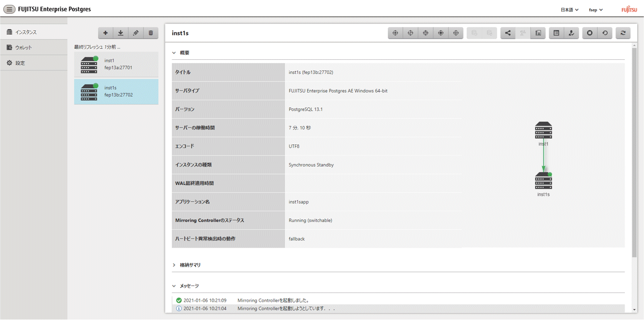Screen dimensions: 644x320
Task: Click the 'UTF8' encoding value
Action: (294, 146)
